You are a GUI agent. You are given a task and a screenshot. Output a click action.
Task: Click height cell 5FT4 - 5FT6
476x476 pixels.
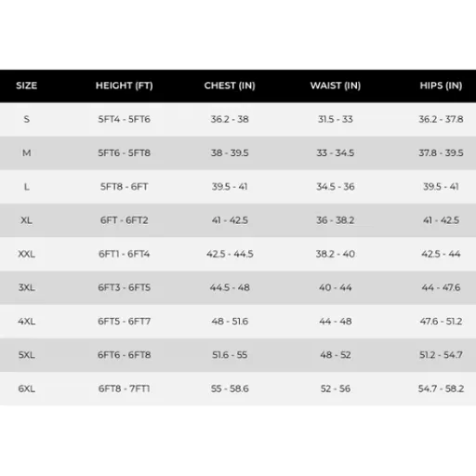tap(125, 119)
